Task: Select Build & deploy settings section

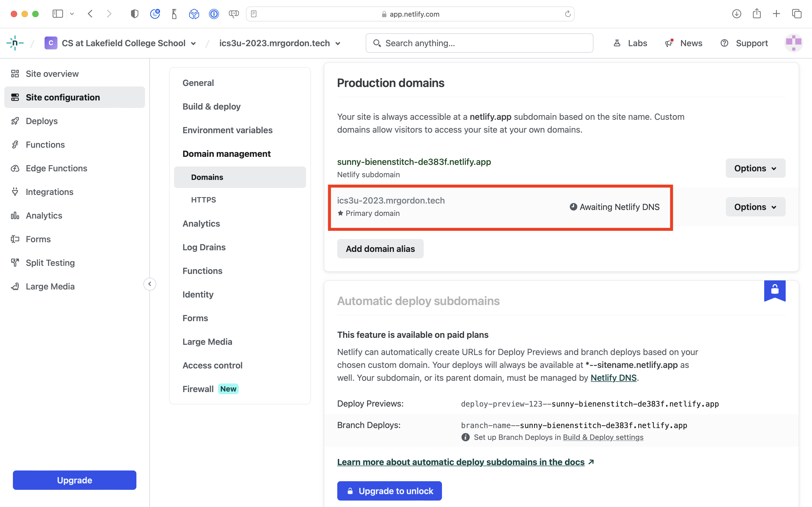Action: pyautogui.click(x=212, y=106)
